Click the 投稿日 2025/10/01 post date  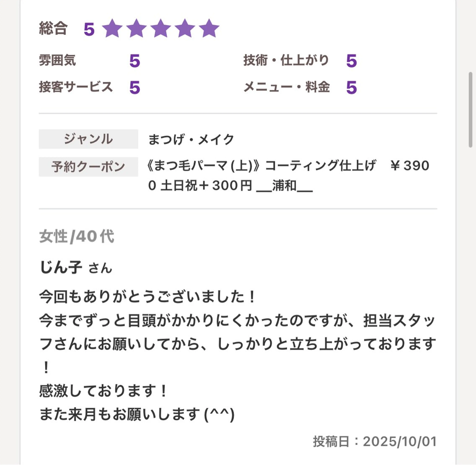tap(375, 441)
